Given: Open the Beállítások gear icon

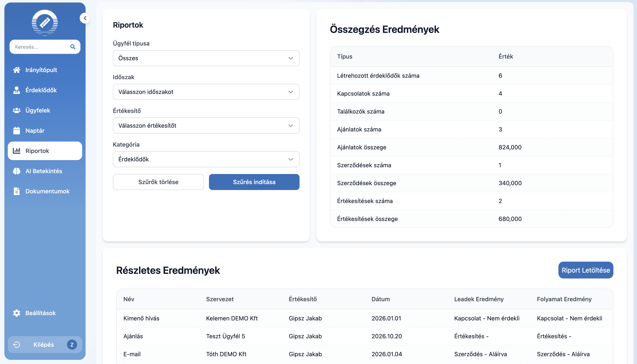Looking at the screenshot, I should pos(16,313).
